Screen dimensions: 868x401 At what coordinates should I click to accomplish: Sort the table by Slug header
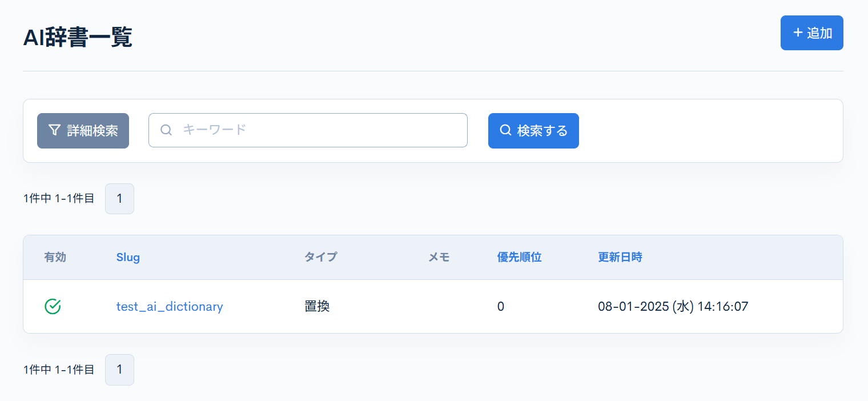[x=128, y=257]
